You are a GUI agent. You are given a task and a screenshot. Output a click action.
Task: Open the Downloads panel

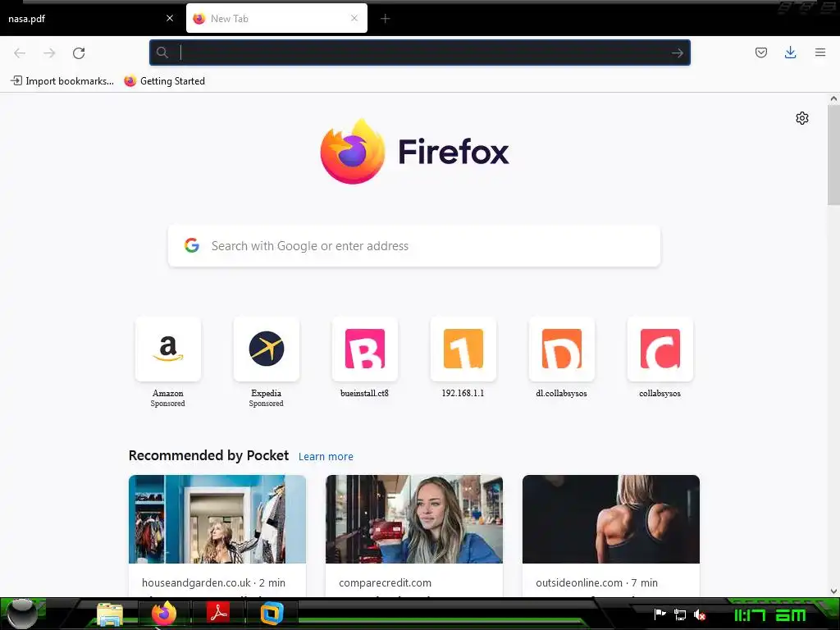[790, 52]
